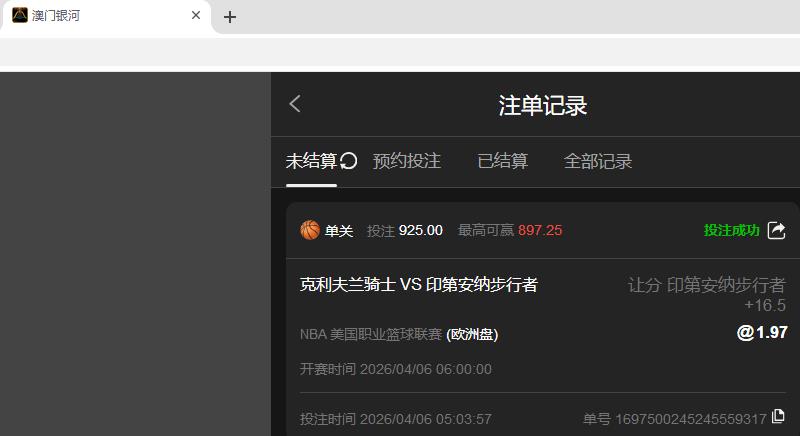Show the 全部记录 tab
Viewport: 800px width, 436px height.
[x=597, y=161]
